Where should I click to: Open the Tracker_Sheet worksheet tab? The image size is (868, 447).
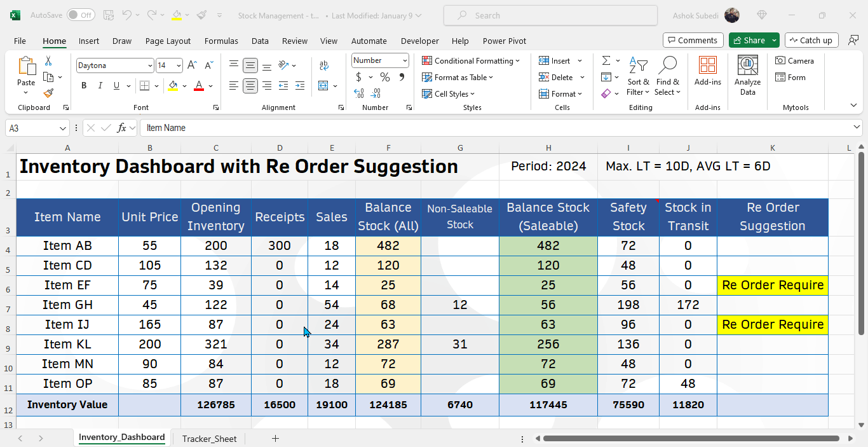209,439
